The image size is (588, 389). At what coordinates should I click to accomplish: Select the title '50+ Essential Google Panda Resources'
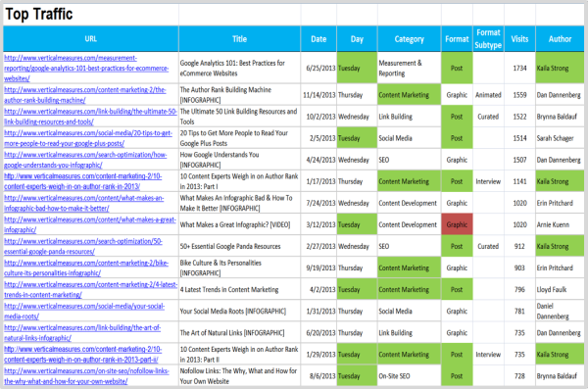coord(240,246)
